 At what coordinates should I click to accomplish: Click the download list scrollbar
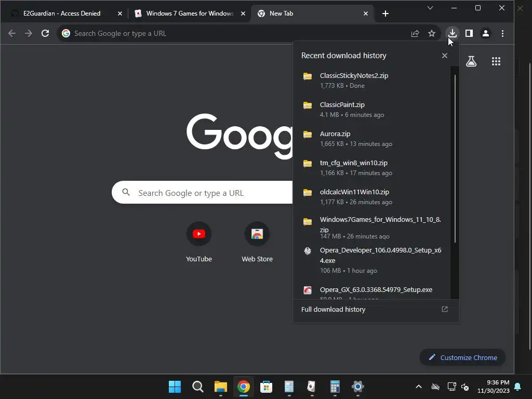(x=455, y=158)
